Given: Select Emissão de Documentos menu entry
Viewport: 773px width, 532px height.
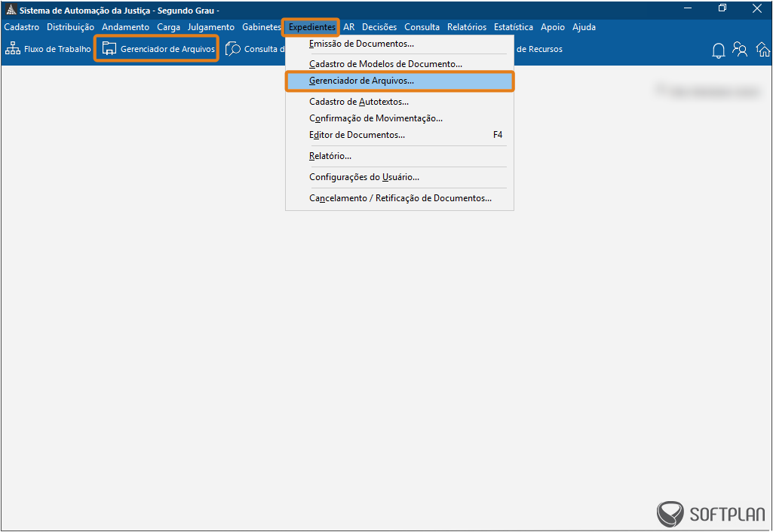Looking at the screenshot, I should pos(400,44).
